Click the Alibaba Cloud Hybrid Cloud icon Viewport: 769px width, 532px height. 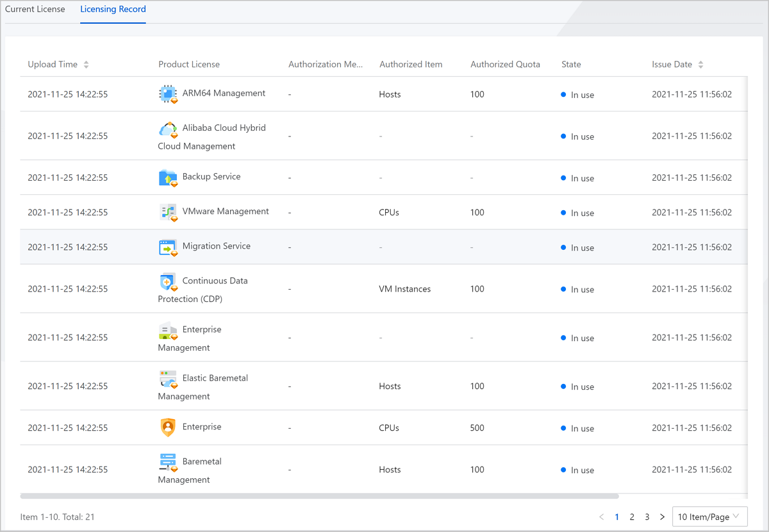pyautogui.click(x=168, y=129)
